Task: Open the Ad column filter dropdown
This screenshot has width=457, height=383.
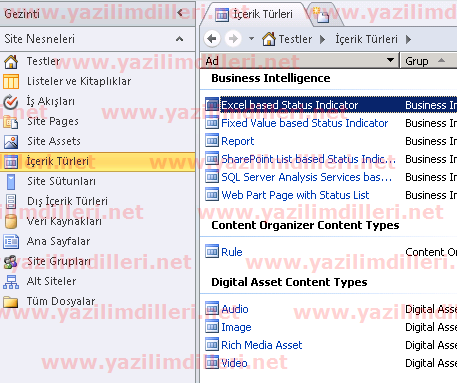Action: coord(390,60)
